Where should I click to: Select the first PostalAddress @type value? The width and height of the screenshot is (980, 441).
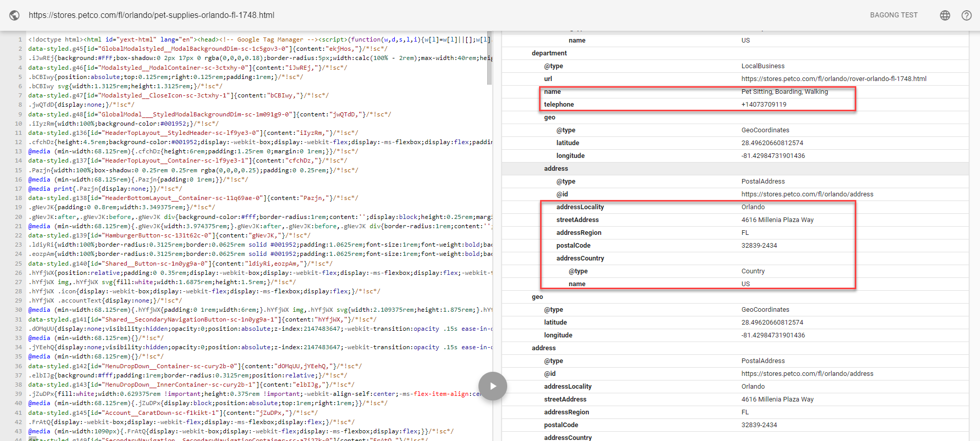(x=763, y=182)
